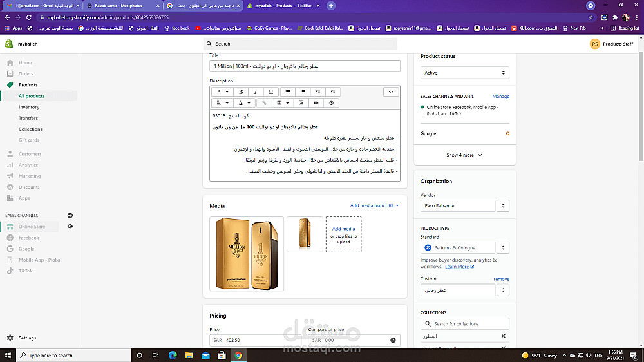The height and width of the screenshot is (362, 644).
Task: Clear formatting in description editor
Action: click(332, 102)
